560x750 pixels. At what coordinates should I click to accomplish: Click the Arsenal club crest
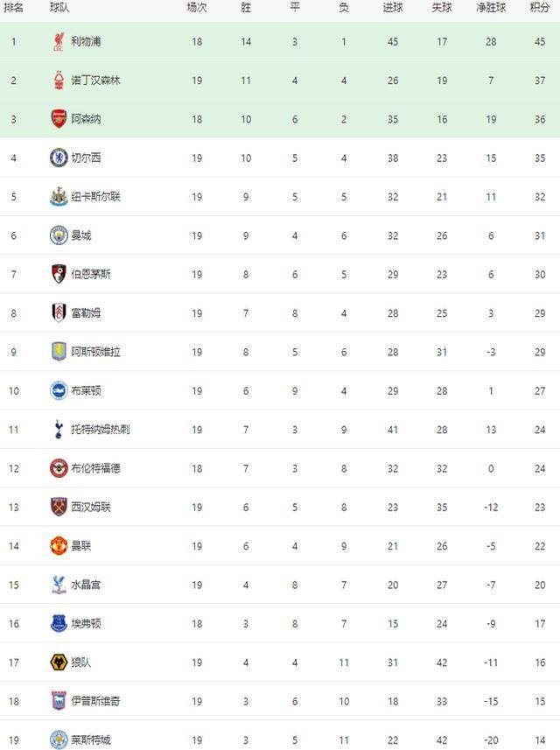point(59,119)
